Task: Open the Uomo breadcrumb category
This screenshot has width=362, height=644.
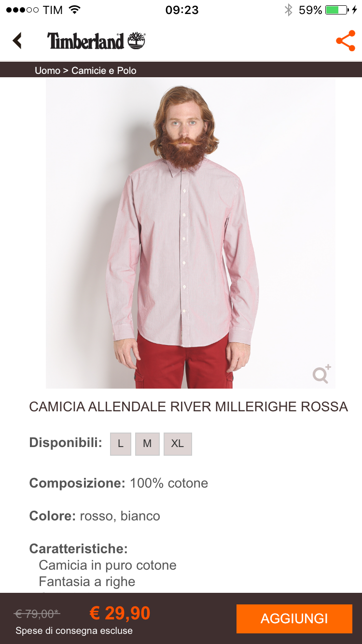Action: click(x=47, y=70)
